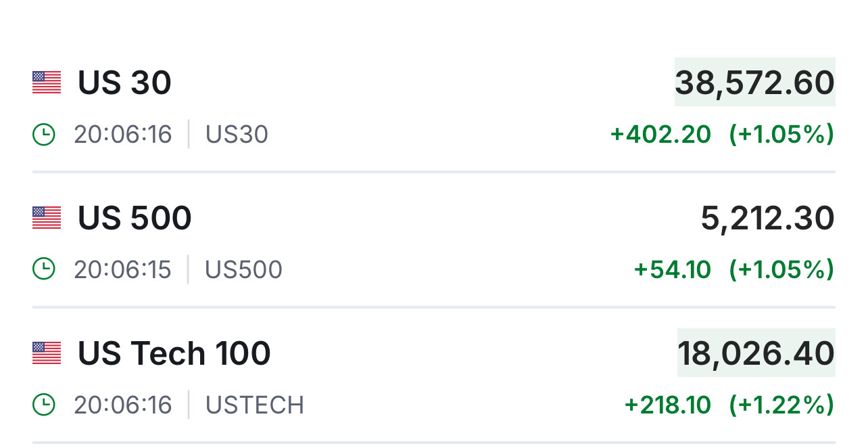Select the US 500 price 5,212.30
The width and height of the screenshot is (868, 448).
[767, 218]
